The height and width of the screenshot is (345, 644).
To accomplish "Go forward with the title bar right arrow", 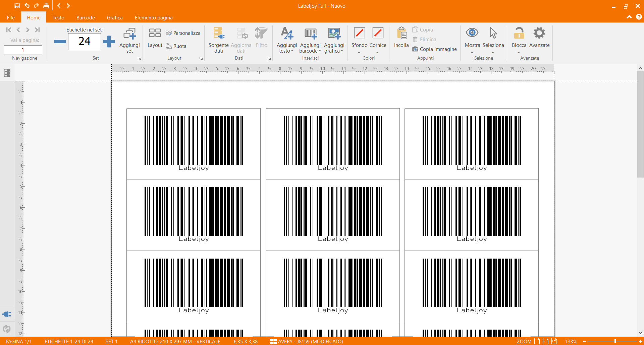I will [x=68, y=6].
